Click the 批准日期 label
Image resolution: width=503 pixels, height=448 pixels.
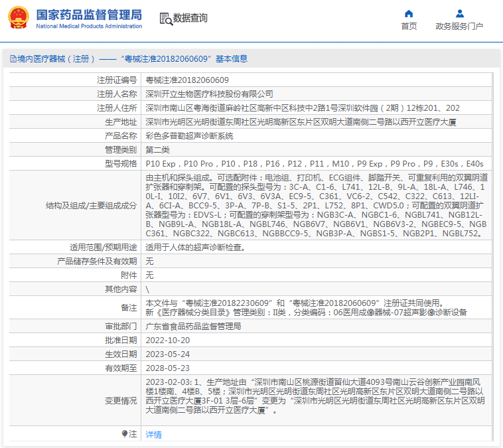tap(121, 340)
